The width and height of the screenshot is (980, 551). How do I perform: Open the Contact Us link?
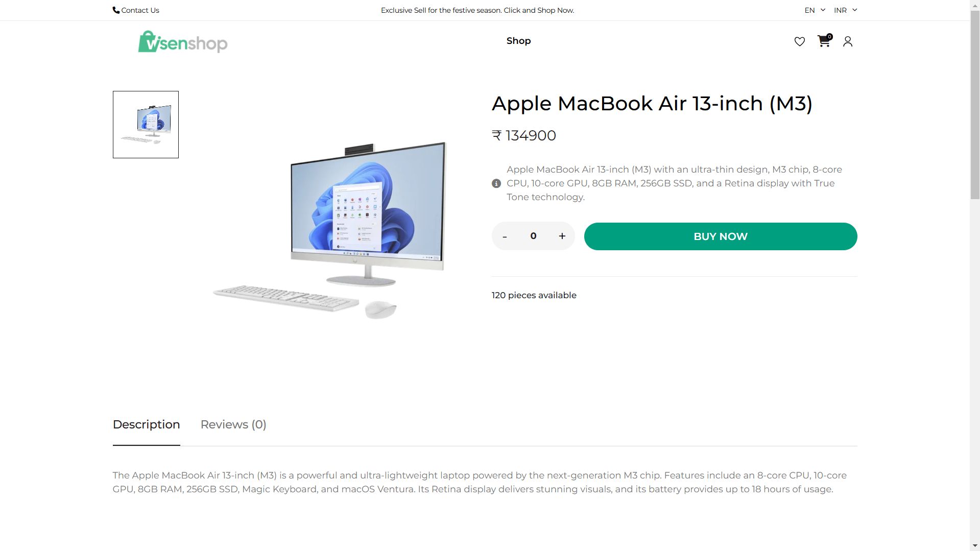click(x=140, y=10)
